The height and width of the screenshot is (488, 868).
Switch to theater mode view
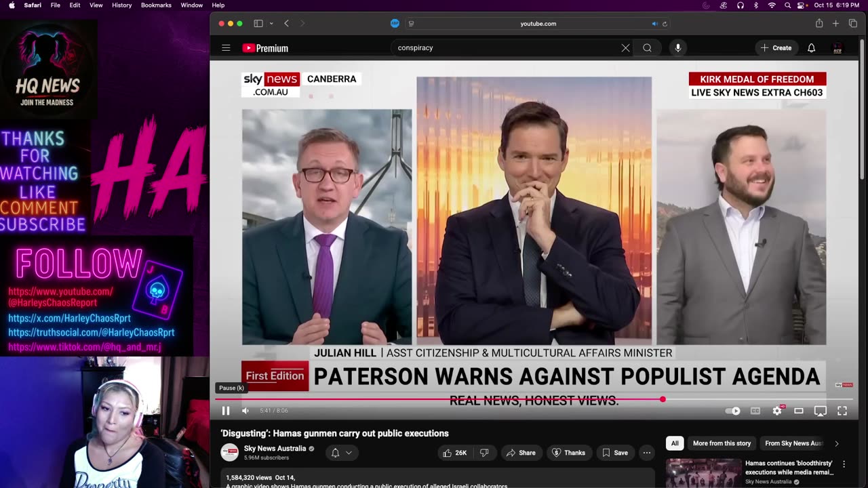click(799, 411)
